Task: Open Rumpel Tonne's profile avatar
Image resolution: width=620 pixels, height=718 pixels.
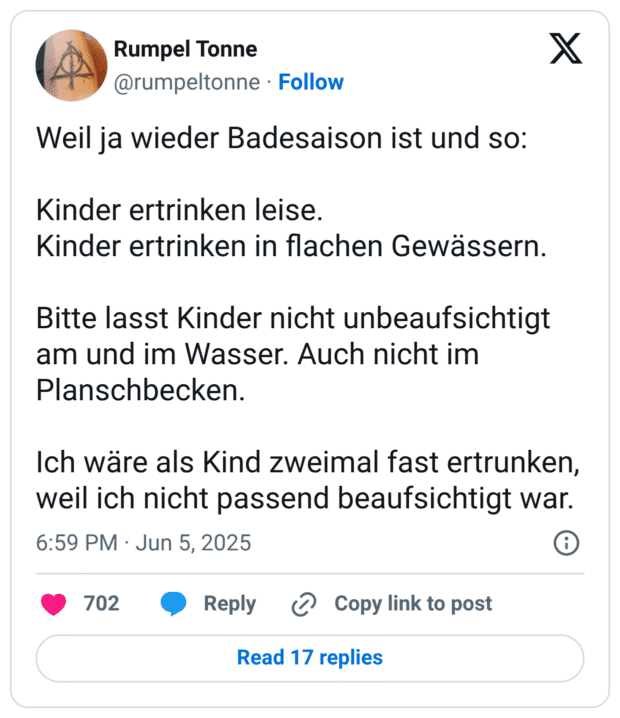Action: (x=71, y=65)
